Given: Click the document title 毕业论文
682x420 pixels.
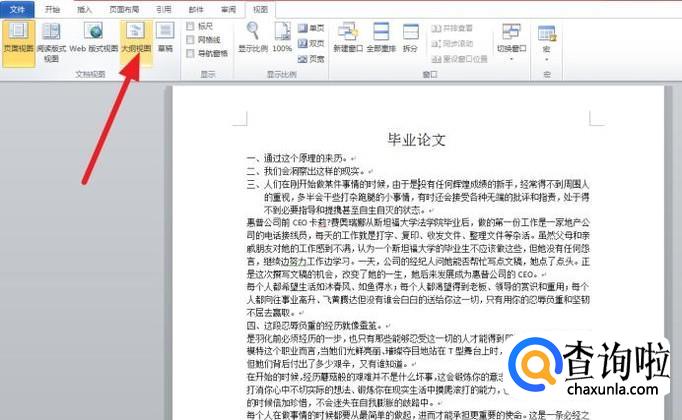Looking at the screenshot, I should coord(417,140).
